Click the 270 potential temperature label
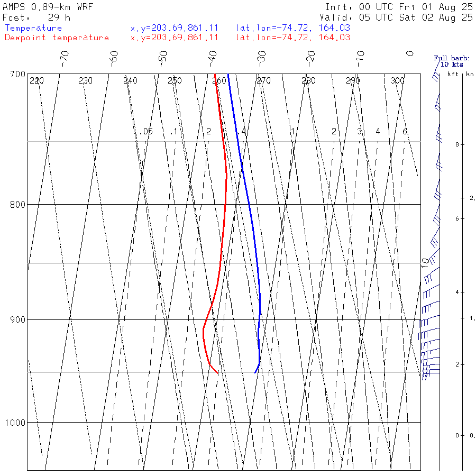 pyautogui.click(x=263, y=80)
